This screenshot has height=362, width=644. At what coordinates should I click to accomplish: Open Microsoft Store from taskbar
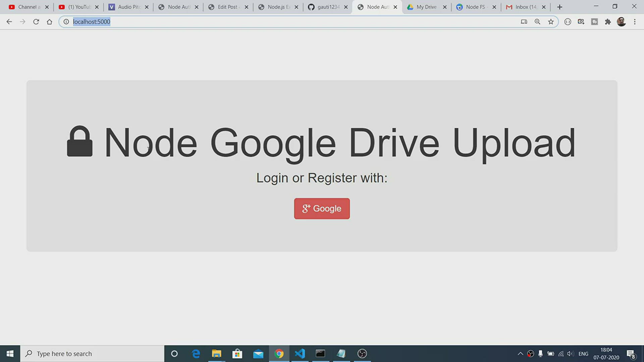click(x=237, y=354)
